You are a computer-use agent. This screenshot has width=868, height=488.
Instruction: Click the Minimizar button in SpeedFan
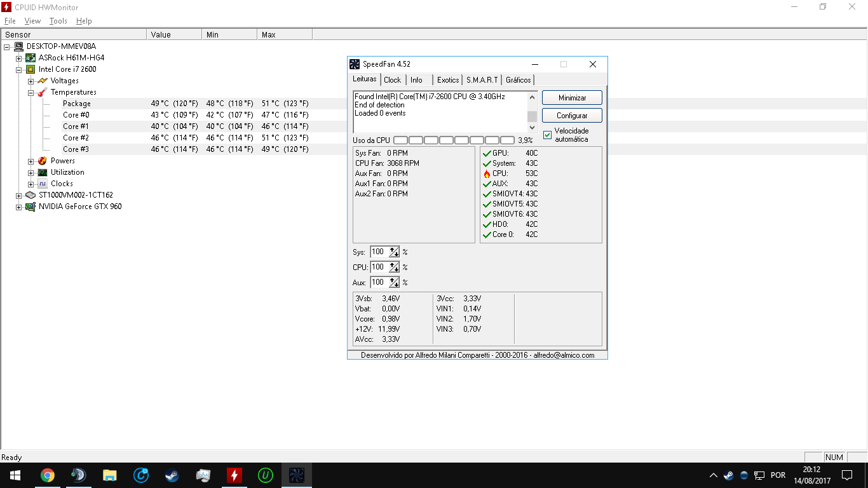[572, 98]
